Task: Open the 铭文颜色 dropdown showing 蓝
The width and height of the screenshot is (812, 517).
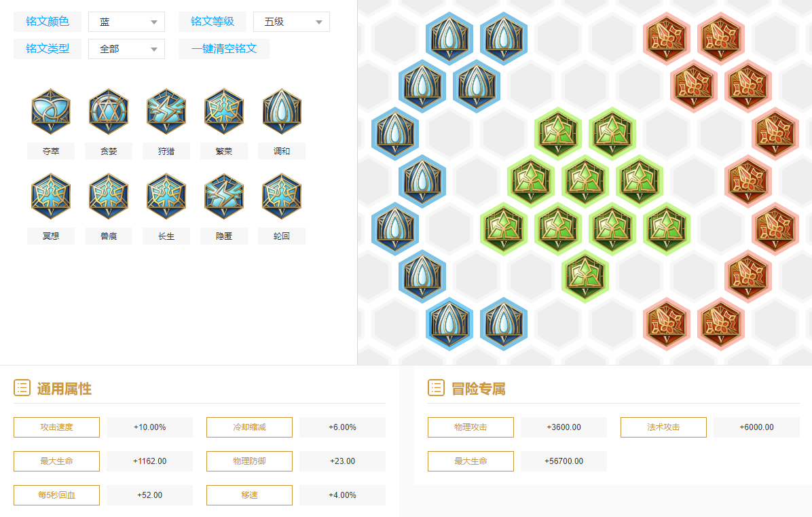Action: pos(126,22)
